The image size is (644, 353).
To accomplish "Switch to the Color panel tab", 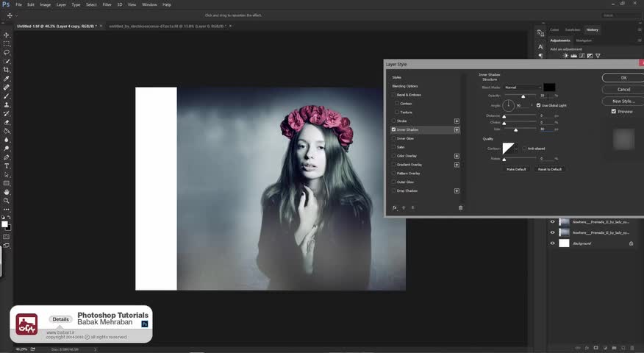I will pos(554,29).
